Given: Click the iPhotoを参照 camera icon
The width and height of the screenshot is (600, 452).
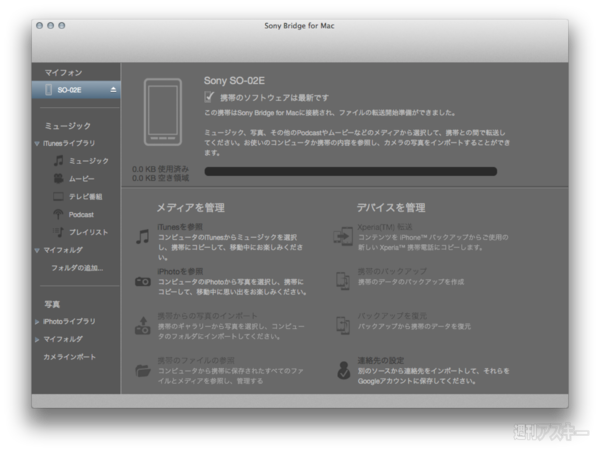Looking at the screenshot, I should 143,282.
